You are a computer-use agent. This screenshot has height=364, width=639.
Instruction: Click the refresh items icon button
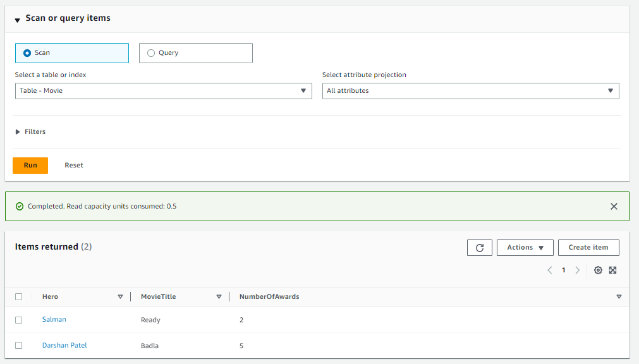[x=479, y=248]
